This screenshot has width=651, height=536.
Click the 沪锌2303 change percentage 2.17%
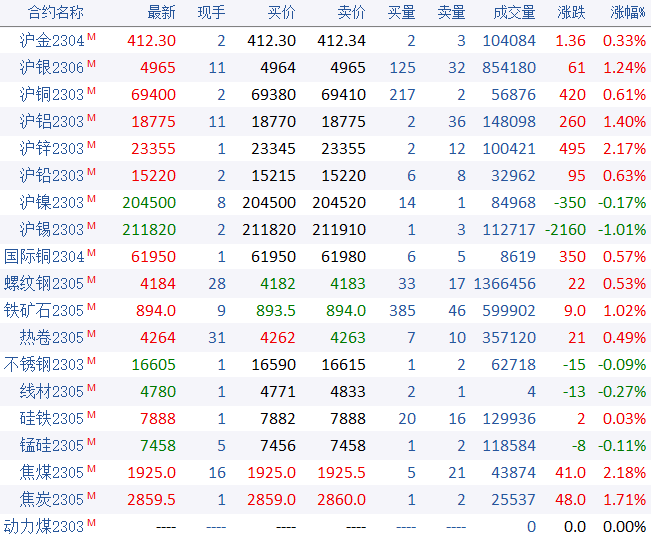pos(624,149)
